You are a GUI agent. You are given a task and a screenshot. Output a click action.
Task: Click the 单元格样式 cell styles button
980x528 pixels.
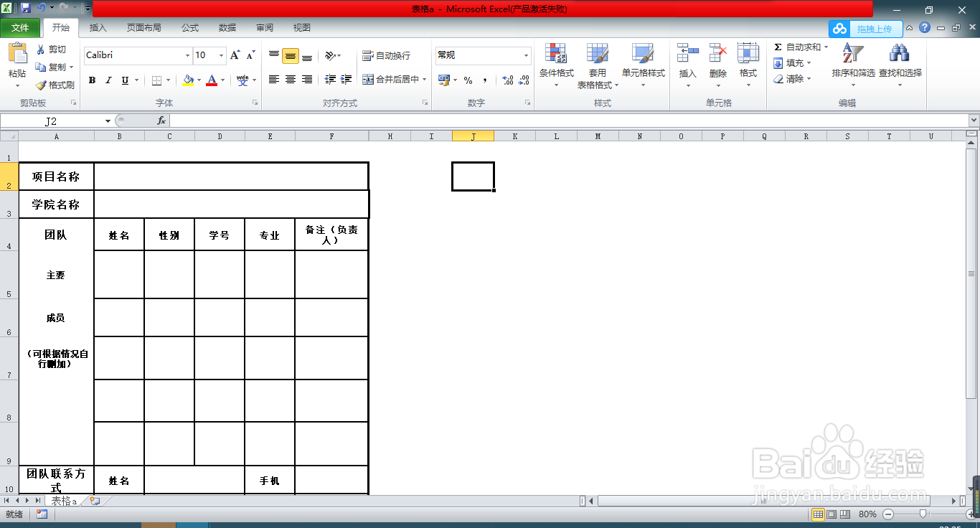click(643, 65)
